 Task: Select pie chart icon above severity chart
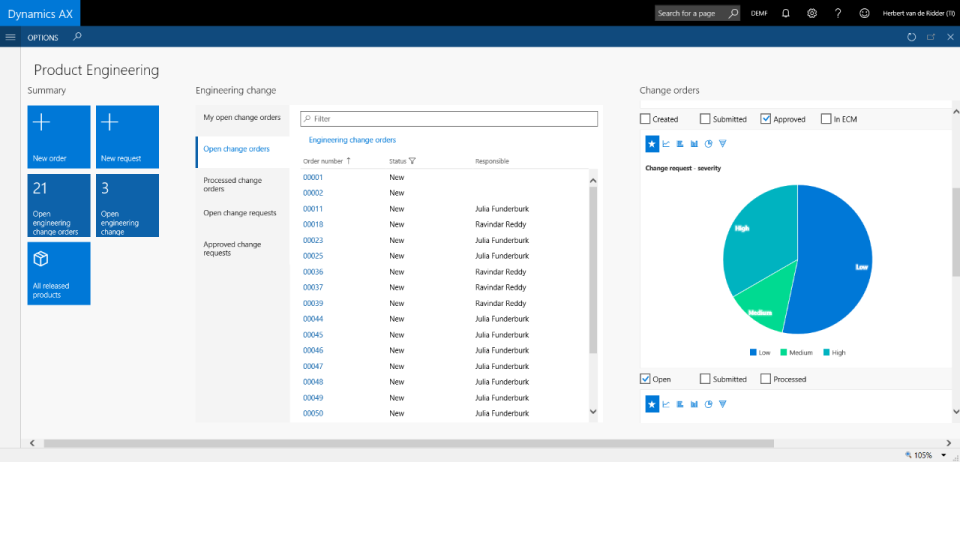(x=708, y=143)
